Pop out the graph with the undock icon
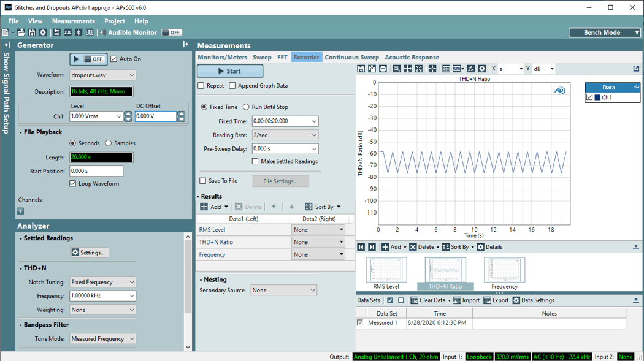644x361 pixels. tap(636, 69)
